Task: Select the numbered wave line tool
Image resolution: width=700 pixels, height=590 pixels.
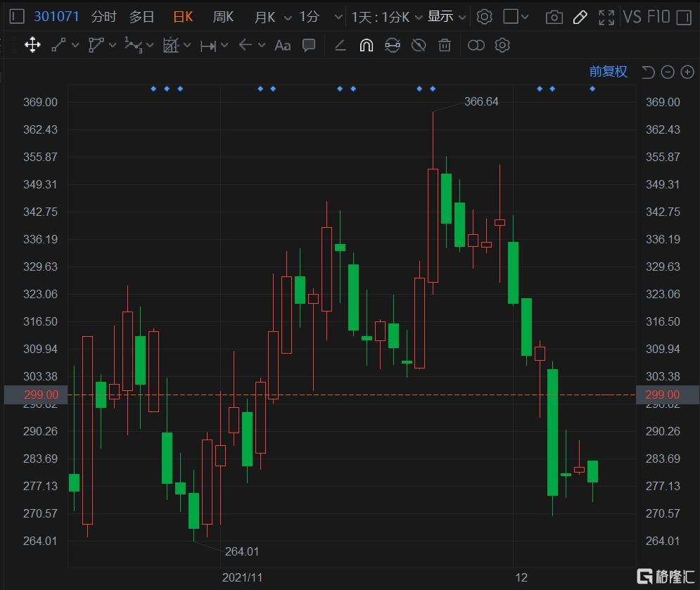Action: pyautogui.click(x=134, y=45)
